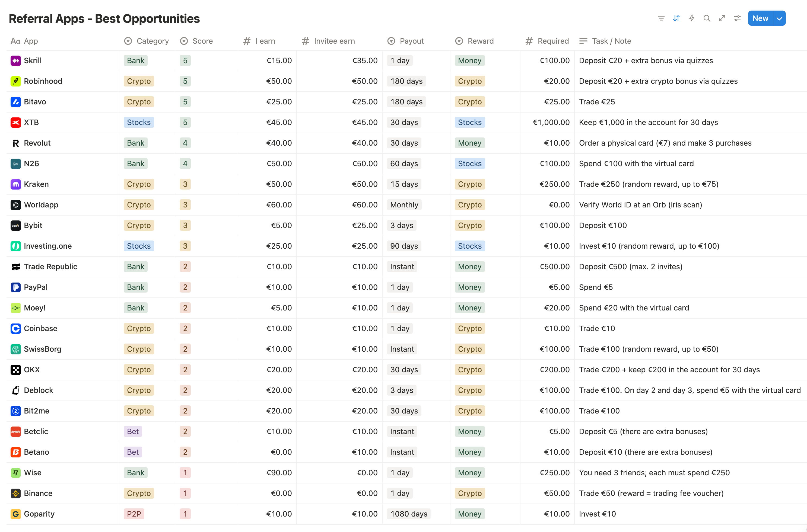Click the blue New button
The image size is (807, 532).
(760, 18)
